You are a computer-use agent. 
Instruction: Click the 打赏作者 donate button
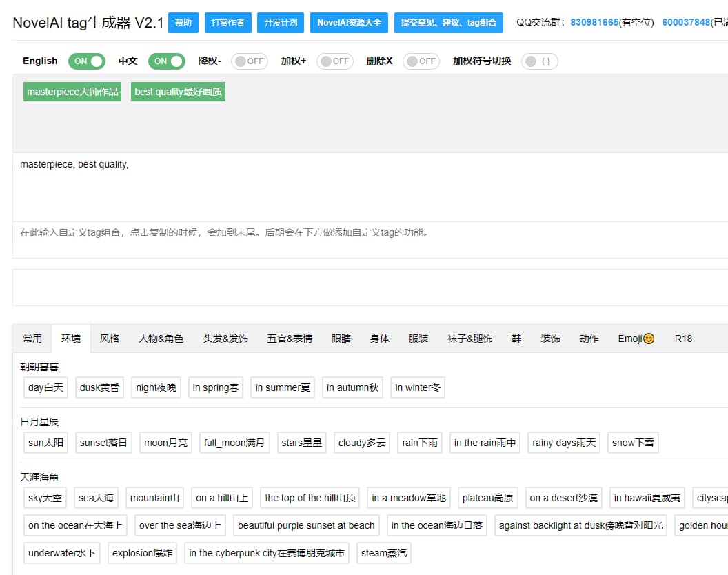pyautogui.click(x=228, y=22)
